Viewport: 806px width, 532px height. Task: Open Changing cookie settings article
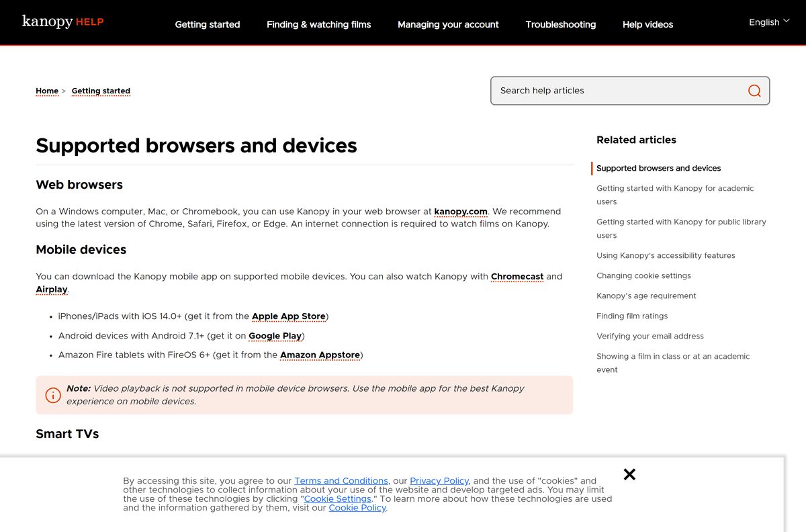643,275
